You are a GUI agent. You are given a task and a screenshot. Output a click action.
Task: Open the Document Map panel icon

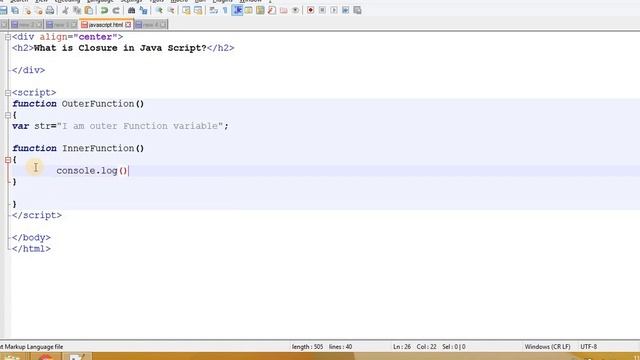coord(260,10)
